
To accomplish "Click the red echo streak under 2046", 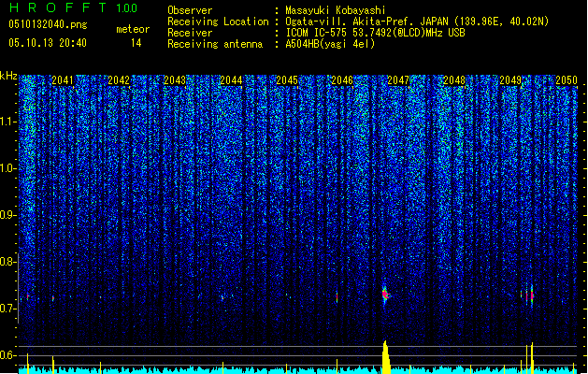I will coord(337,297).
